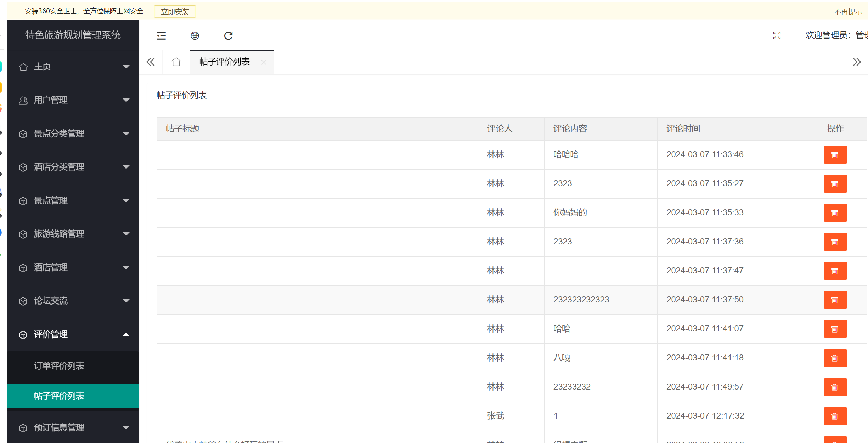
Task: Expand the 论坛交流 sidebar menu
Action: coord(73,301)
